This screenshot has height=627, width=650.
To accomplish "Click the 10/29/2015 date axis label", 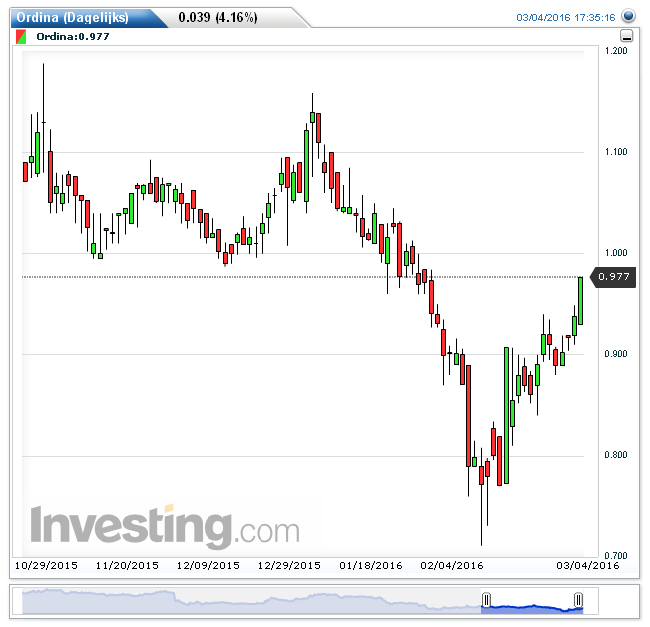I will (46, 566).
